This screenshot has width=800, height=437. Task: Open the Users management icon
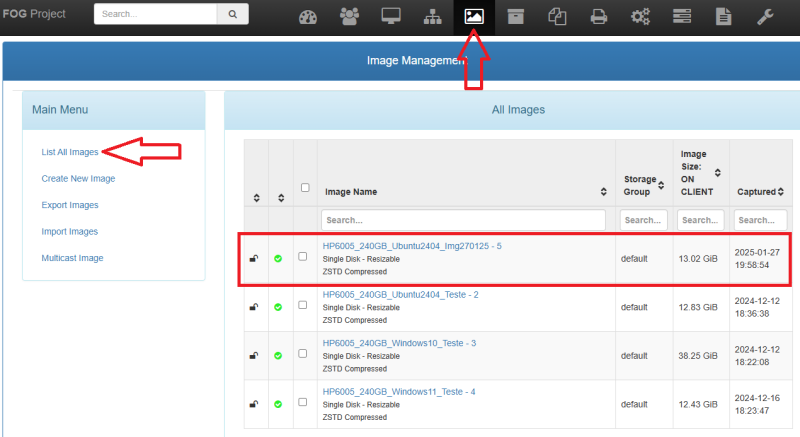tap(349, 17)
